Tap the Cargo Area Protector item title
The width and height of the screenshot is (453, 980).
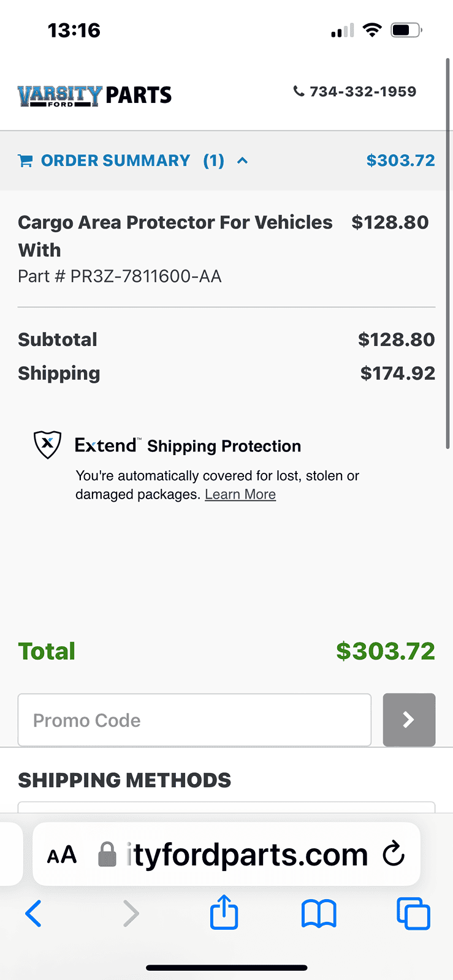coord(175,236)
